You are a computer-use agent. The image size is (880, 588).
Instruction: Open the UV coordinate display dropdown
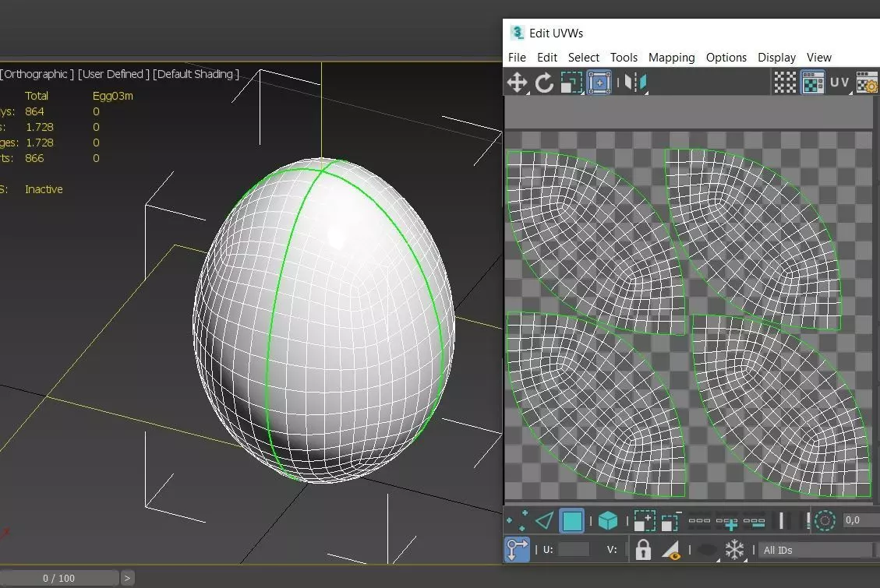coord(840,83)
